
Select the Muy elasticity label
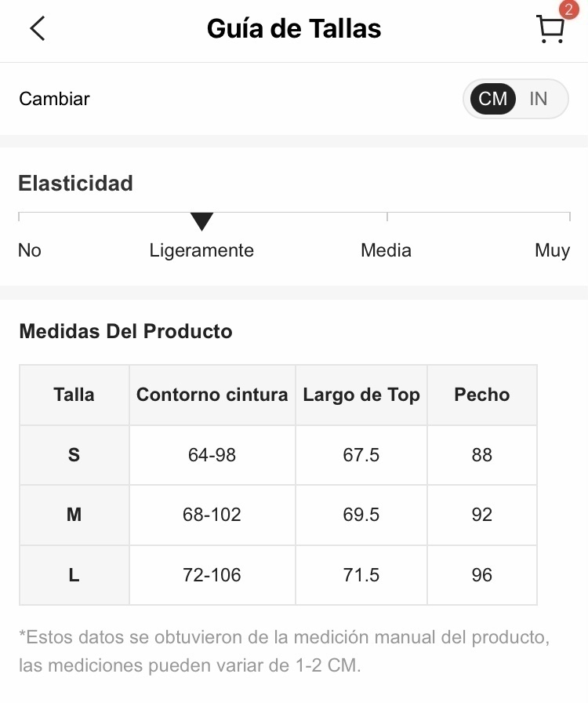click(552, 250)
